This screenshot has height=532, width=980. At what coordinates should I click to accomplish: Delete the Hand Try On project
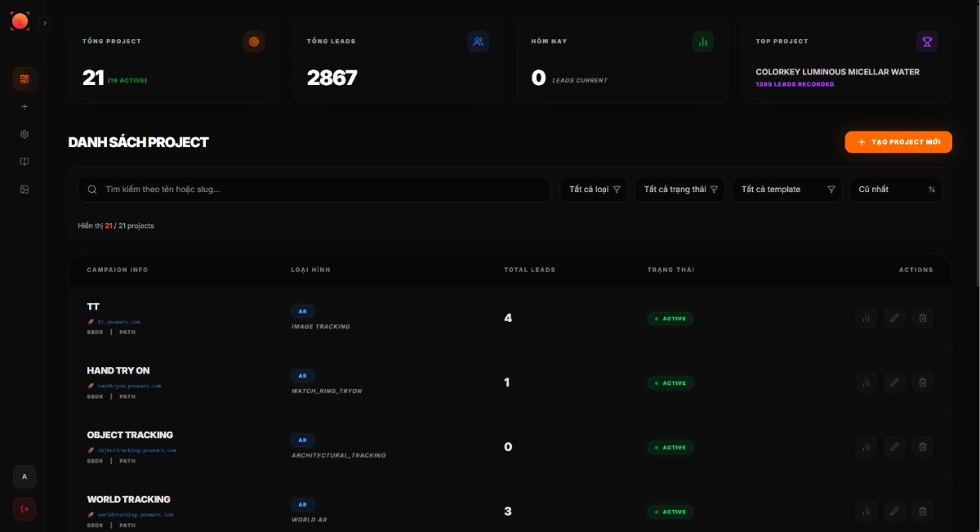pyautogui.click(x=923, y=382)
